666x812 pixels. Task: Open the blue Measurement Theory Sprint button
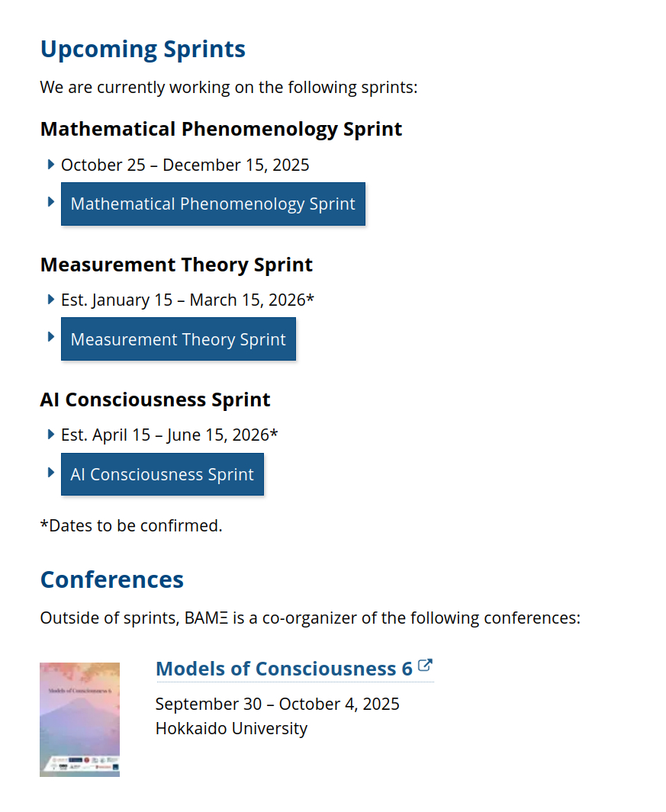pyautogui.click(x=178, y=339)
